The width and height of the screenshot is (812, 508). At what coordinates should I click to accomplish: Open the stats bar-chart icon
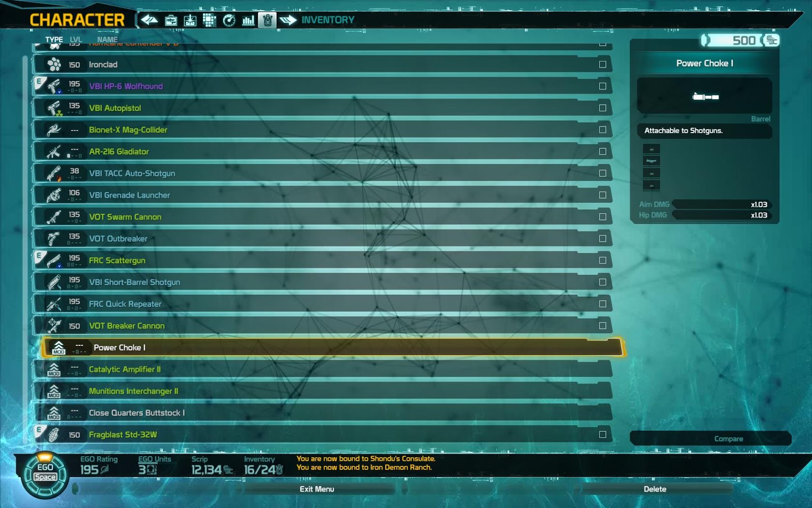(x=248, y=20)
